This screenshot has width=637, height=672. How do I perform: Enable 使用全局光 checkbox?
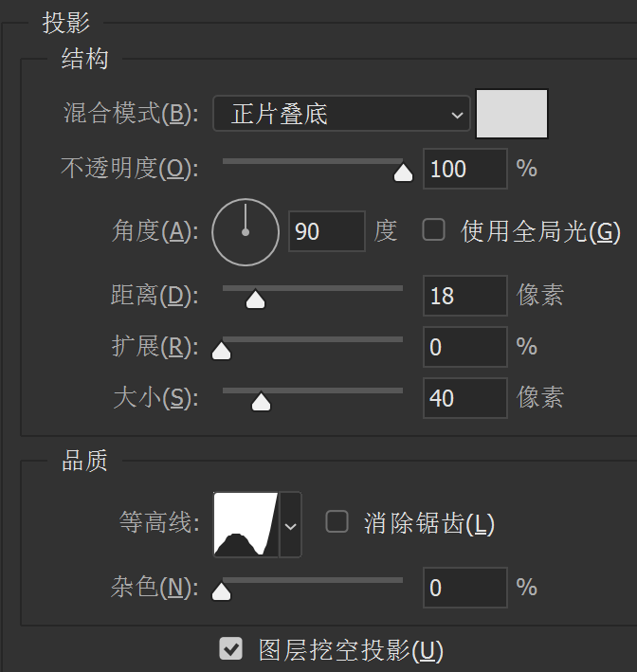pyautogui.click(x=434, y=230)
